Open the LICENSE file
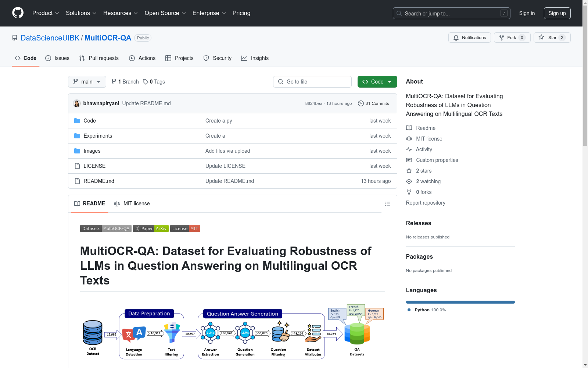This screenshot has height=368, width=588. (x=94, y=166)
